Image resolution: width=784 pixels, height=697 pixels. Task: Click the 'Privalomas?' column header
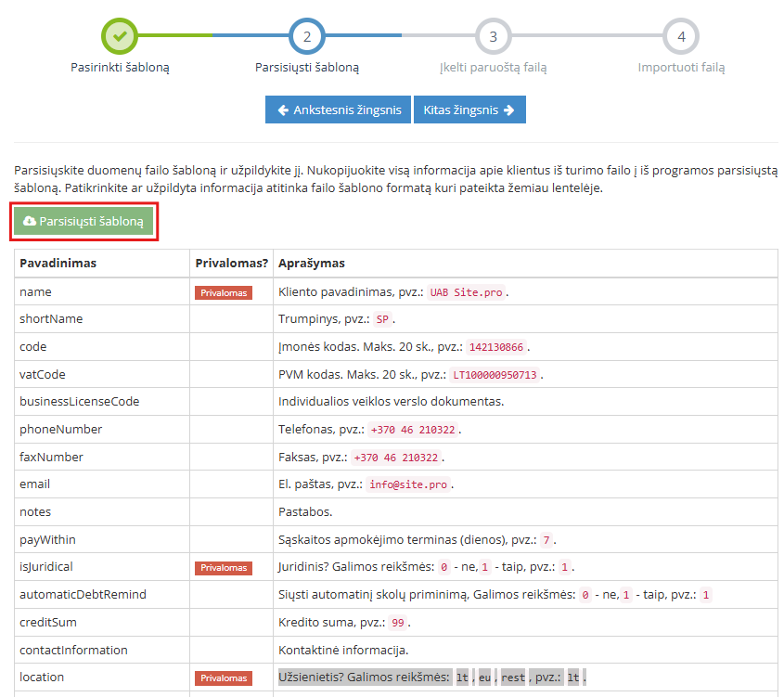pos(232,263)
